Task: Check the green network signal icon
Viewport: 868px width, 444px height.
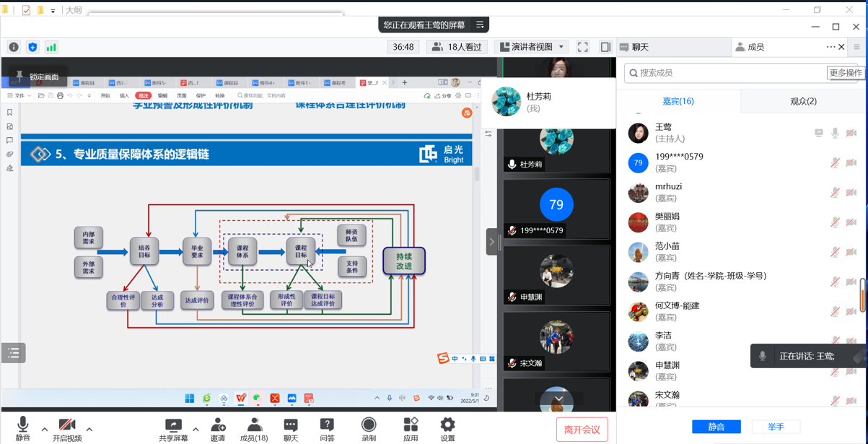Action: coord(51,47)
